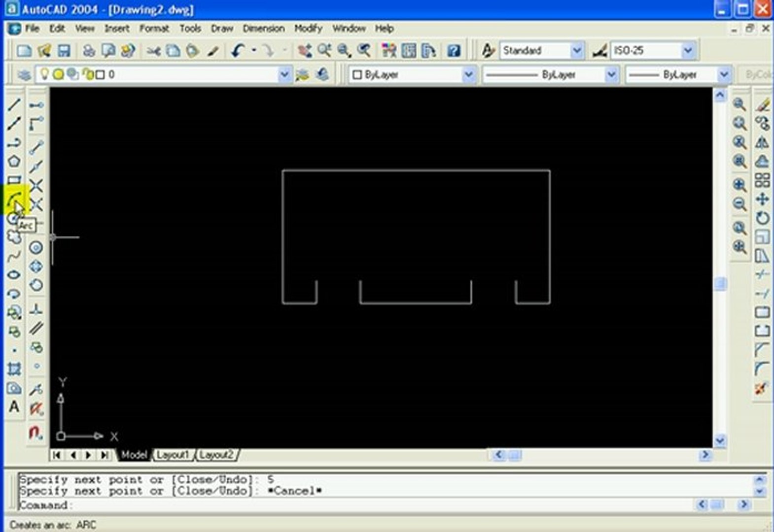
Task: Click the last-tab navigation arrow
Action: tap(105, 455)
